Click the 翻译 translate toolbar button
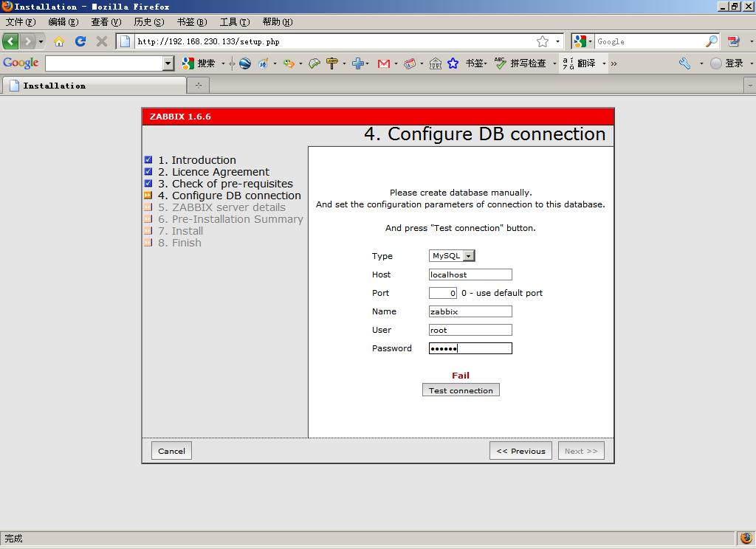Screen dimensions: 756x549 pos(579,63)
